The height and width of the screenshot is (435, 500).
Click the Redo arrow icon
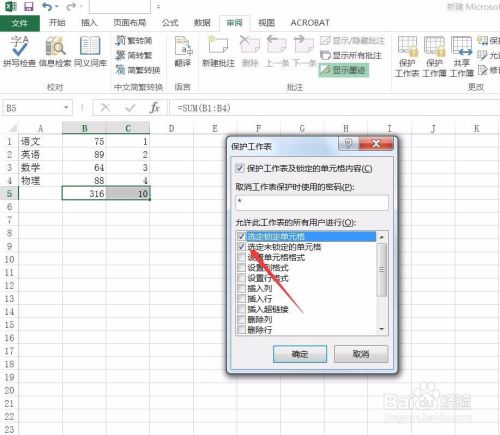71,6
